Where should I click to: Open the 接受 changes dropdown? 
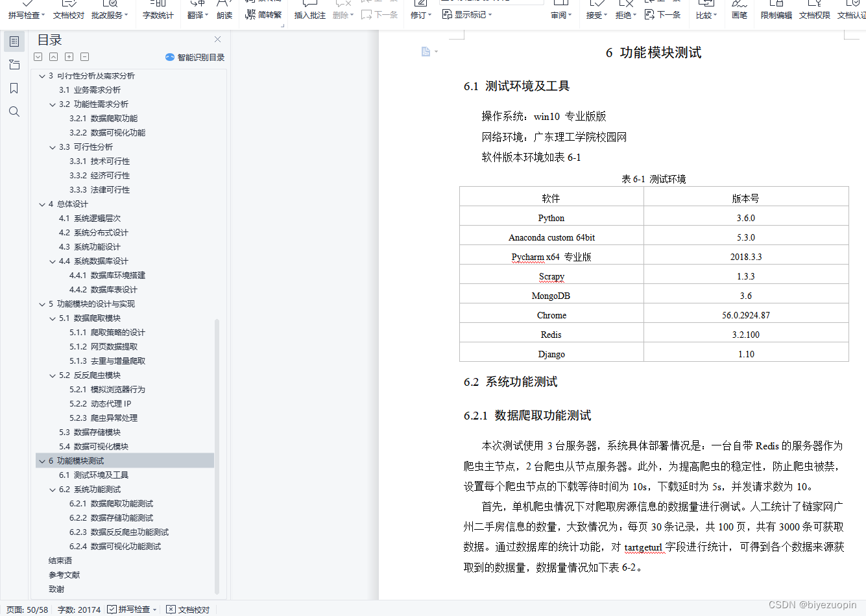[x=597, y=15]
